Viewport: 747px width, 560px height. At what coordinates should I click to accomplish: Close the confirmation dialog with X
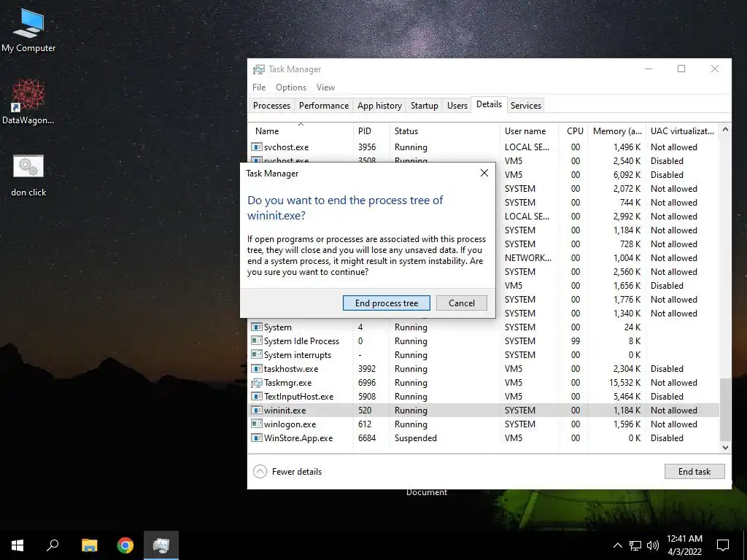click(484, 173)
